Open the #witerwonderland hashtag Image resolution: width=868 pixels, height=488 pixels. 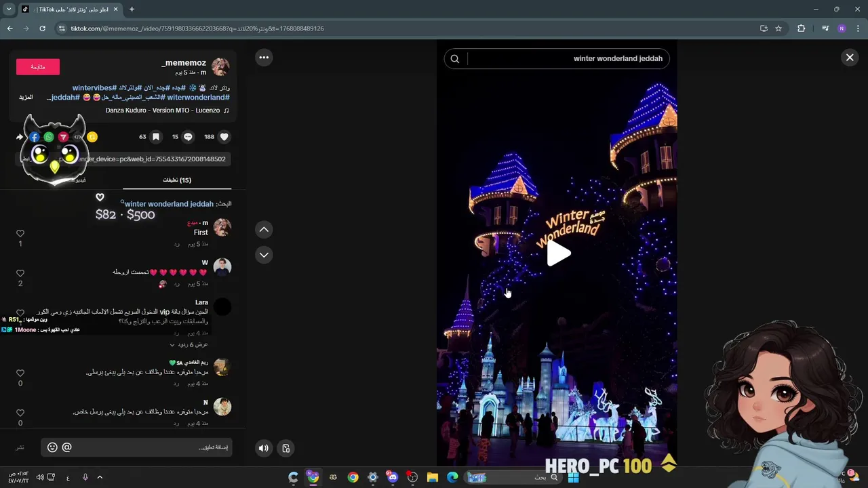199,98
